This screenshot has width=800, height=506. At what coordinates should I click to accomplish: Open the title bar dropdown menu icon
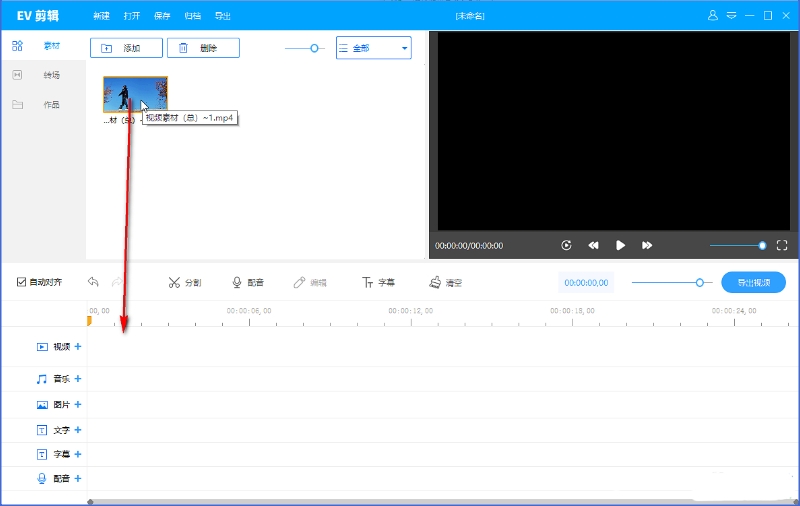tap(731, 16)
